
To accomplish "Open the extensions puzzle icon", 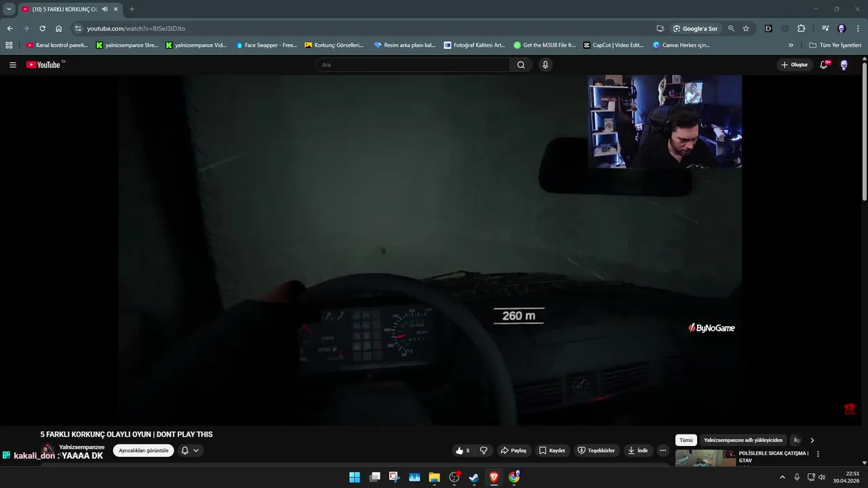I will [802, 28].
